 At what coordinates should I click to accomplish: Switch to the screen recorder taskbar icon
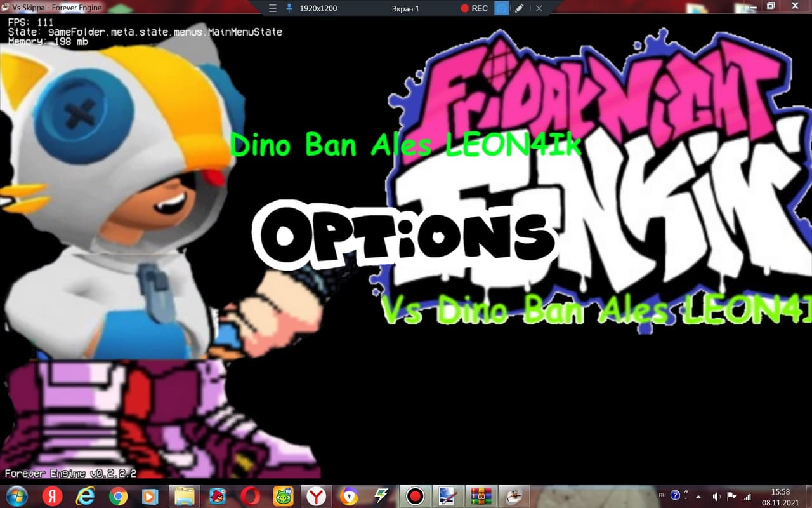click(415, 496)
